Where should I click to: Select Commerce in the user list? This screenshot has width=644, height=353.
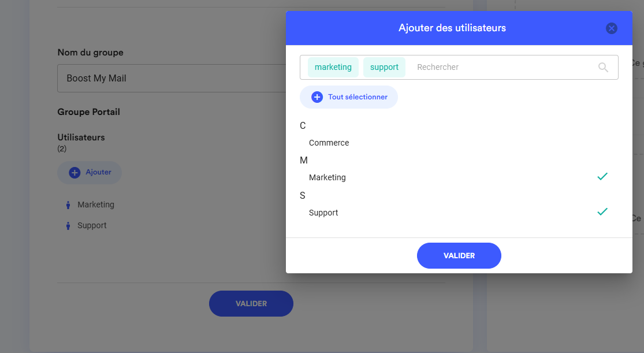point(329,143)
